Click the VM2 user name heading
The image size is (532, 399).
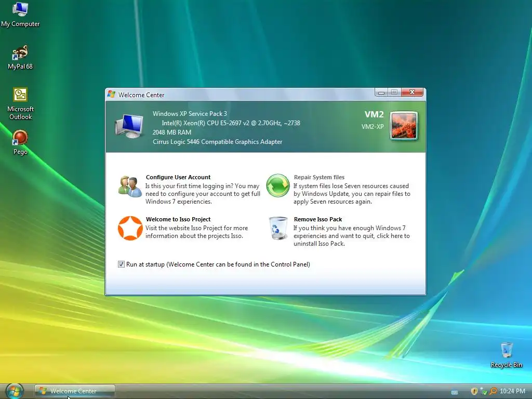tap(374, 114)
